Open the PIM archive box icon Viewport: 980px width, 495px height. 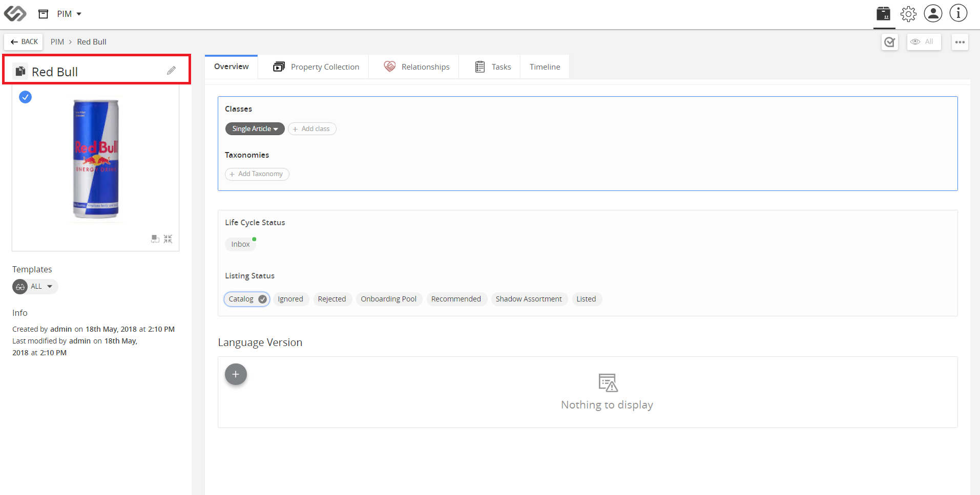(x=44, y=14)
